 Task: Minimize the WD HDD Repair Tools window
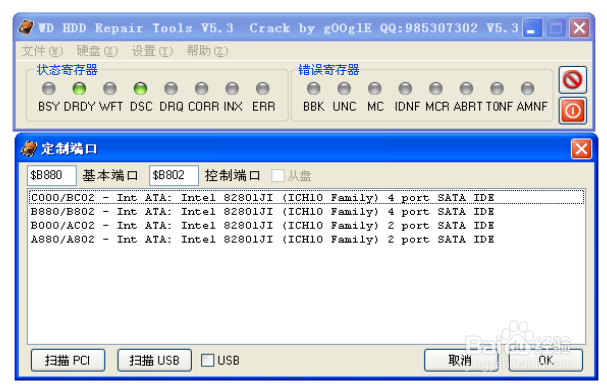pyautogui.click(x=532, y=28)
